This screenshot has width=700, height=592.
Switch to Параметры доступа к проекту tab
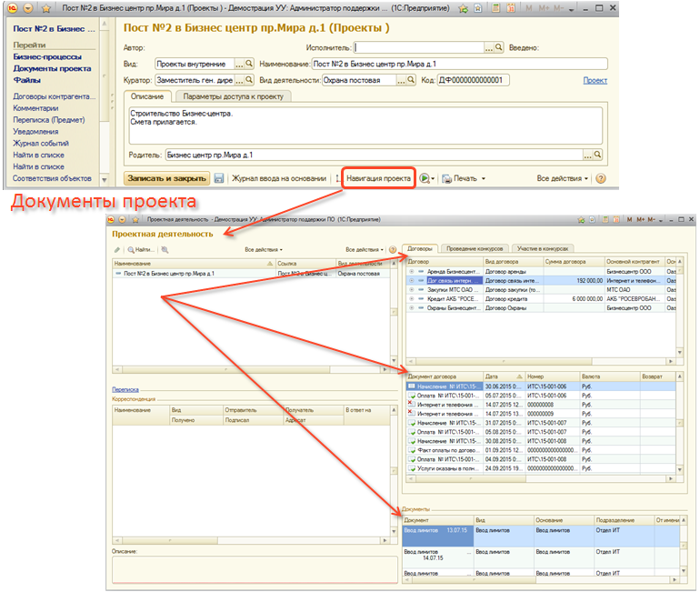click(x=231, y=96)
